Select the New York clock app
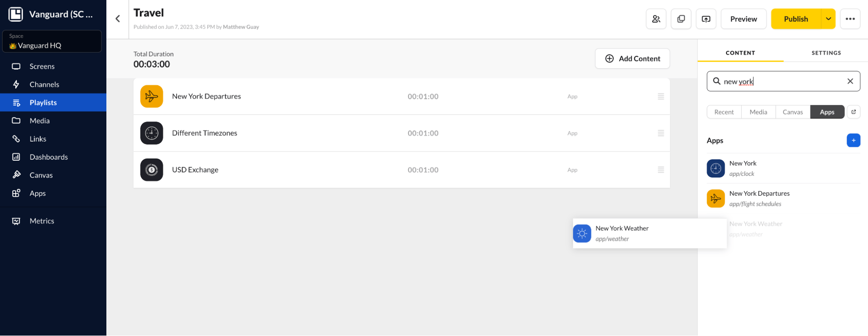868x336 pixels. [x=743, y=168]
